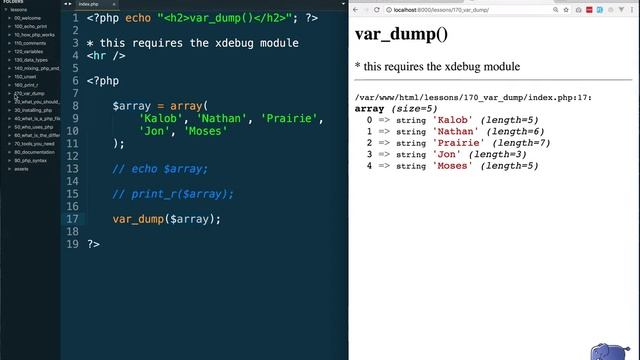
Task: Click line number 17 in the gutter
Action: (x=73, y=219)
